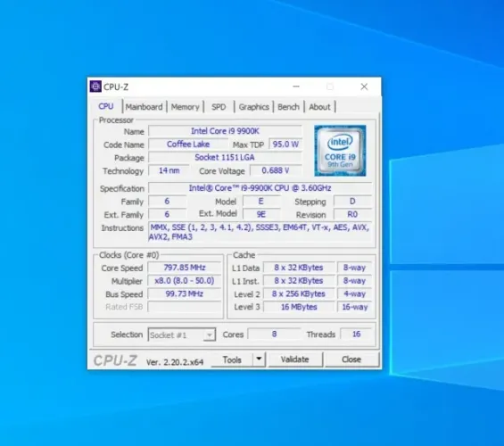Image resolution: width=504 pixels, height=446 pixels.
Task: Click the Specification field i9-9900K CPU @ 3.60GHz
Action: click(x=260, y=188)
